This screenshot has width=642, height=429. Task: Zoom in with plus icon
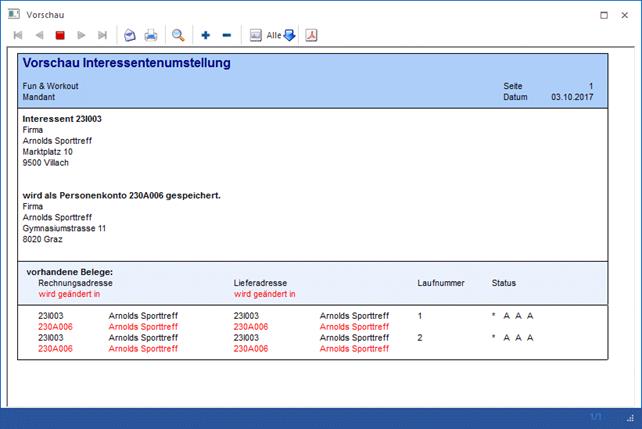tap(206, 35)
